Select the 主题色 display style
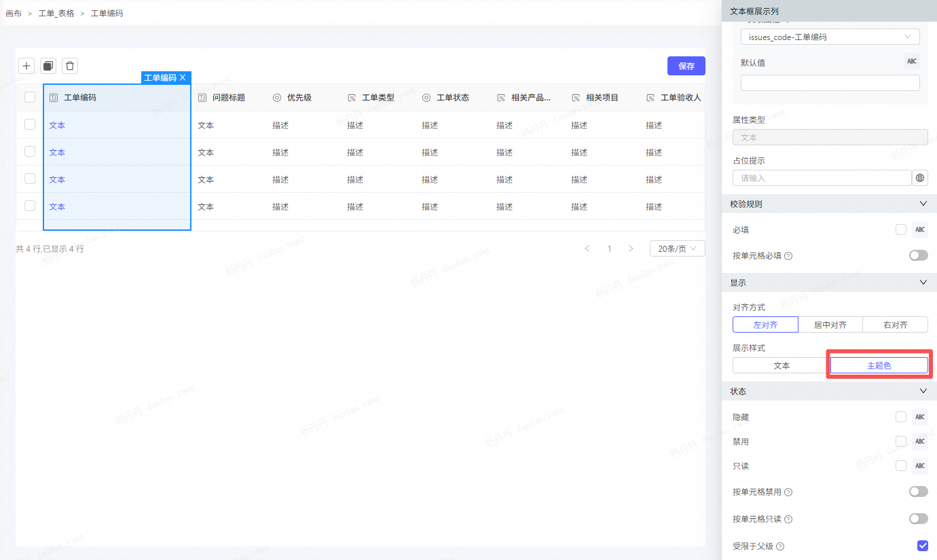The image size is (937, 560). coord(879,365)
